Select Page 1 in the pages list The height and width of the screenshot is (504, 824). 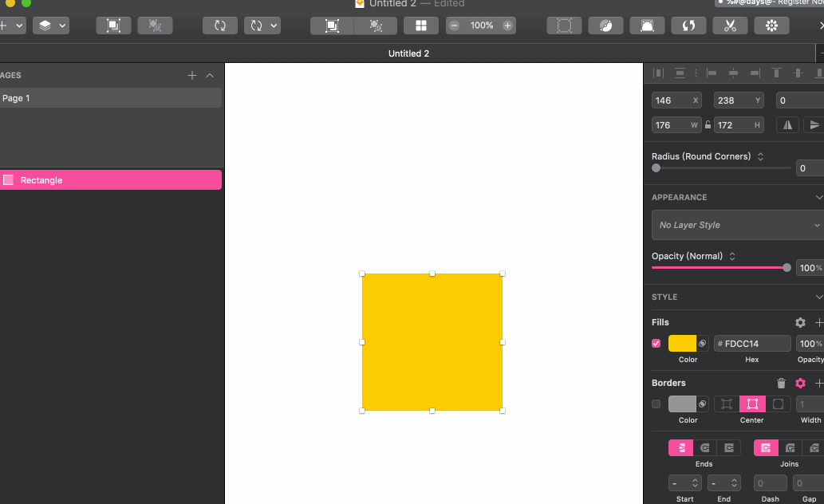(x=110, y=98)
